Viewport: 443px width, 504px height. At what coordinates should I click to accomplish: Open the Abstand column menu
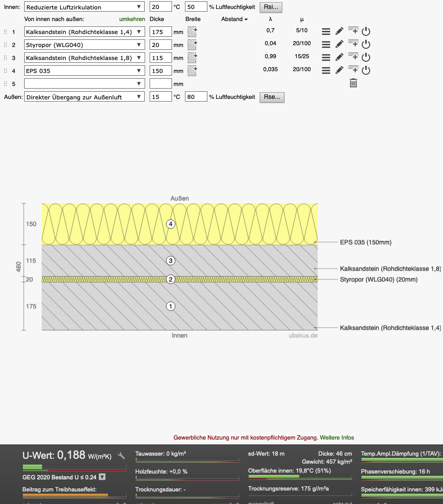click(x=234, y=19)
